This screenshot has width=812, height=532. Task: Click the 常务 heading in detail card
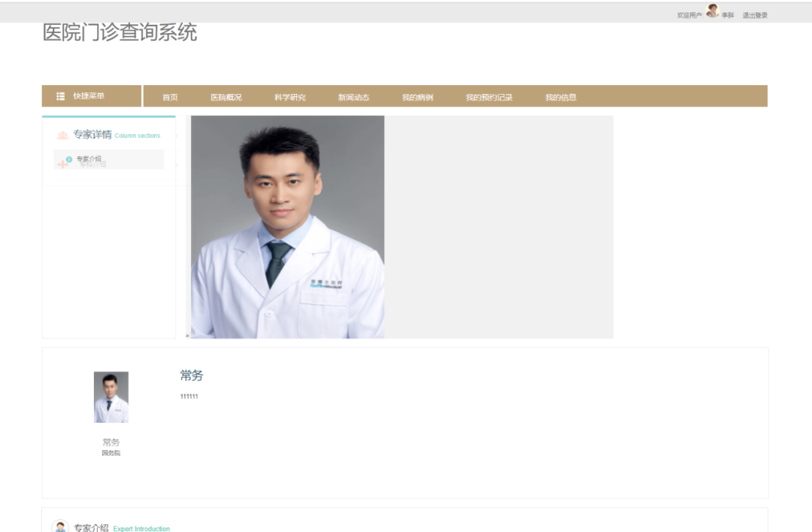192,375
